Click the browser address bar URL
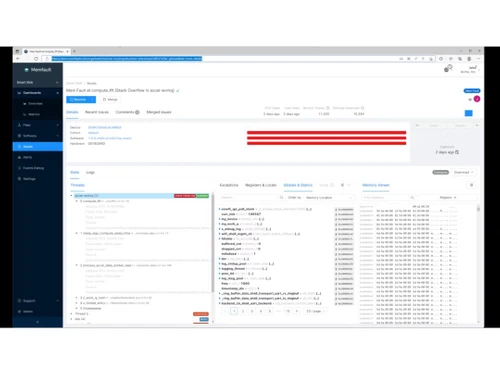The height and width of the screenshot is (375, 500). [127, 59]
